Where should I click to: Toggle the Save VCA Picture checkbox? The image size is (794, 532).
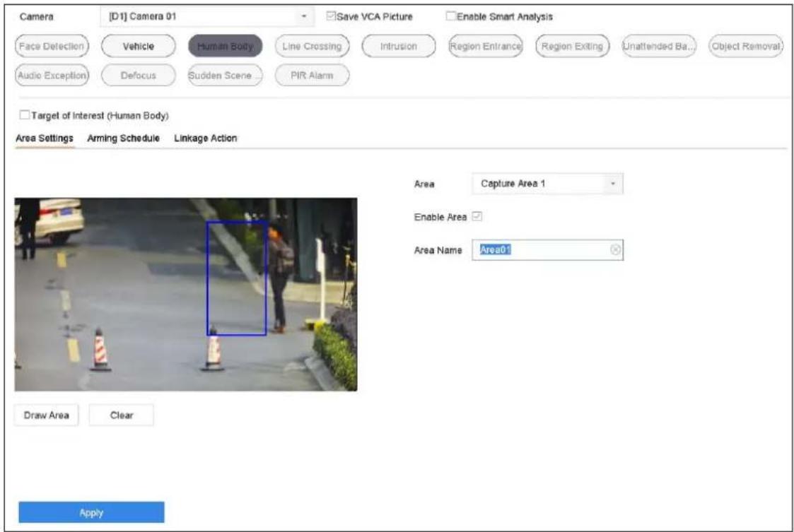click(331, 16)
